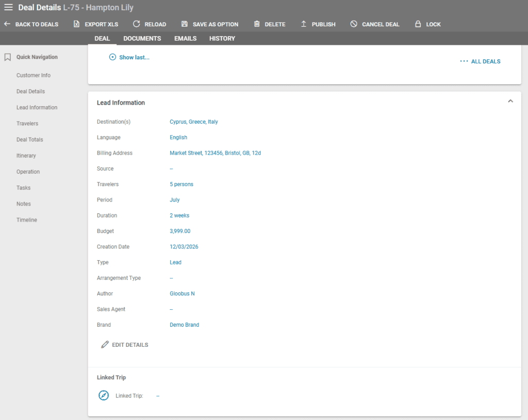528x420 pixels.
Task: Collapse the Lead Information panel
Action: [510, 102]
